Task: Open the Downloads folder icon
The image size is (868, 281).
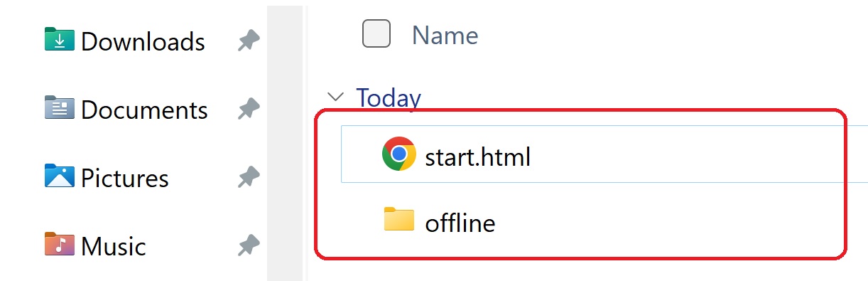Action: point(60,40)
